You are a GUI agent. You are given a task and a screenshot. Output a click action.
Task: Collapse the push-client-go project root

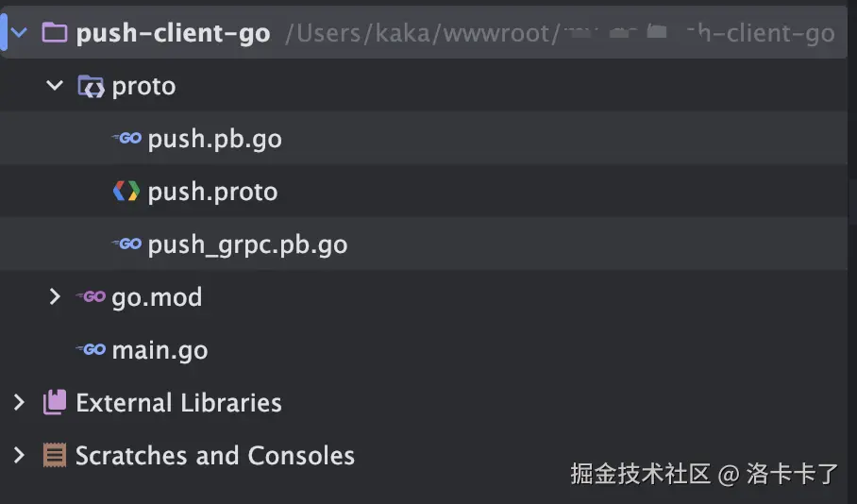click(19, 34)
